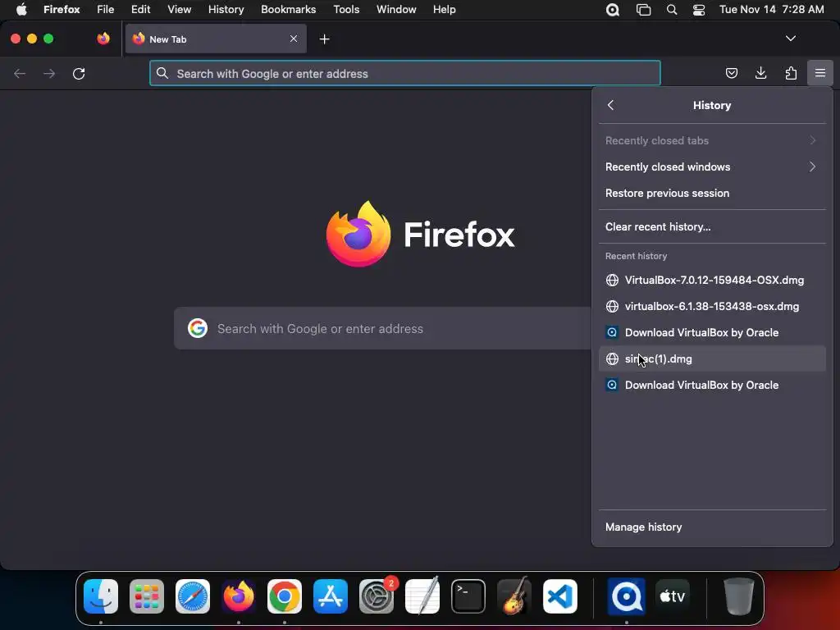The width and height of the screenshot is (840, 630).
Task: Click the Q status icon in menu bar
Action: (x=612, y=10)
